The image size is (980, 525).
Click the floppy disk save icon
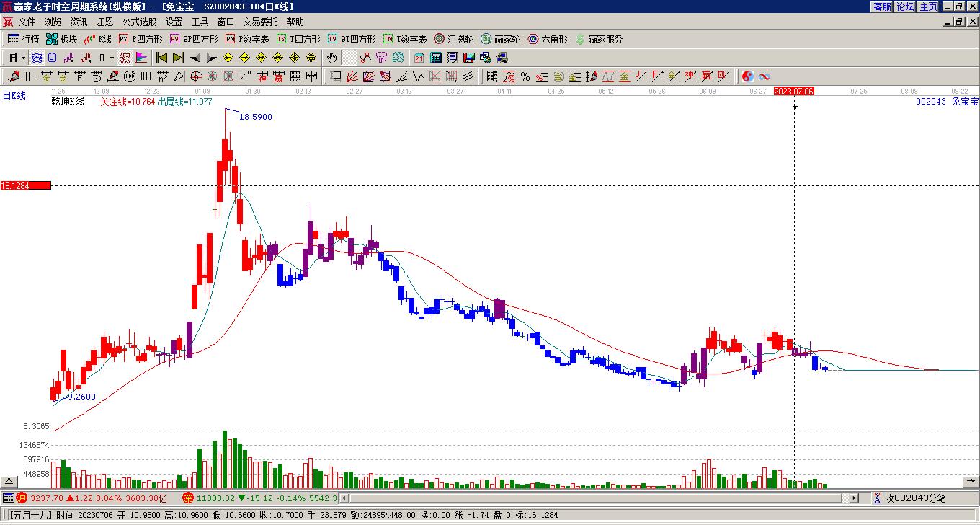[x=469, y=58]
